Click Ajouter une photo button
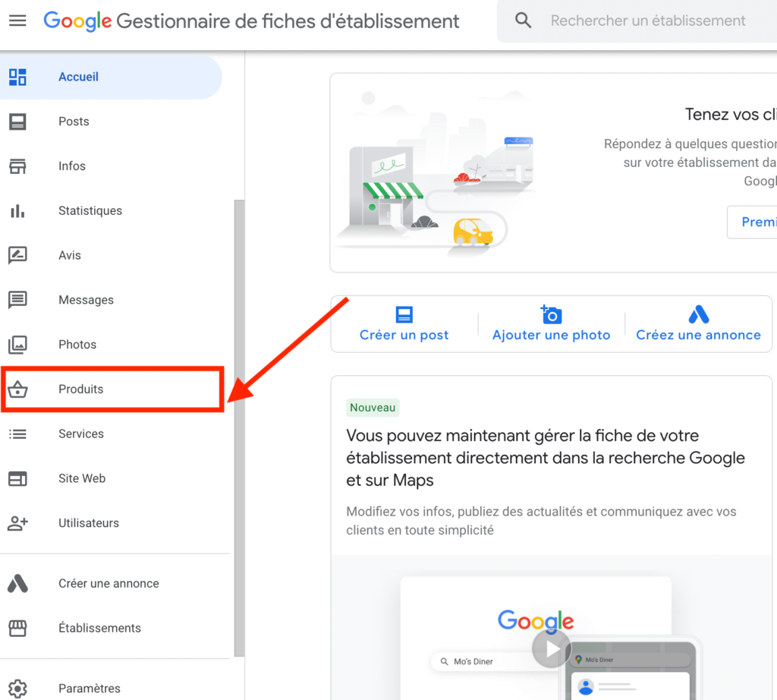This screenshot has height=700, width=777. (x=551, y=324)
